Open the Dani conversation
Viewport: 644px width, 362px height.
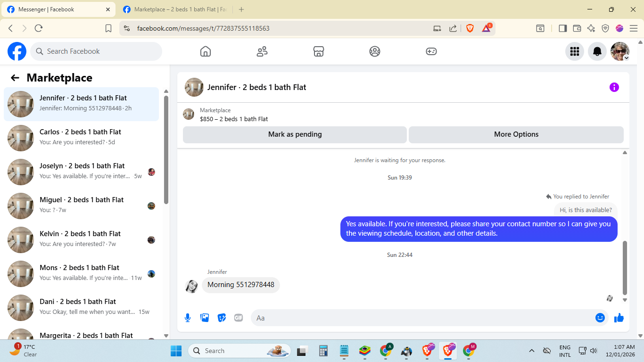point(82,308)
